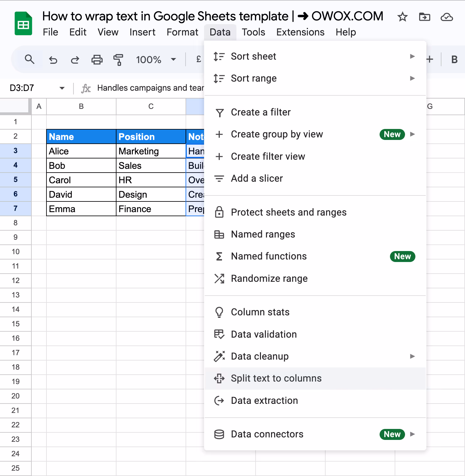Click the search menus magnifier icon
The height and width of the screenshot is (476, 465).
coord(30,59)
